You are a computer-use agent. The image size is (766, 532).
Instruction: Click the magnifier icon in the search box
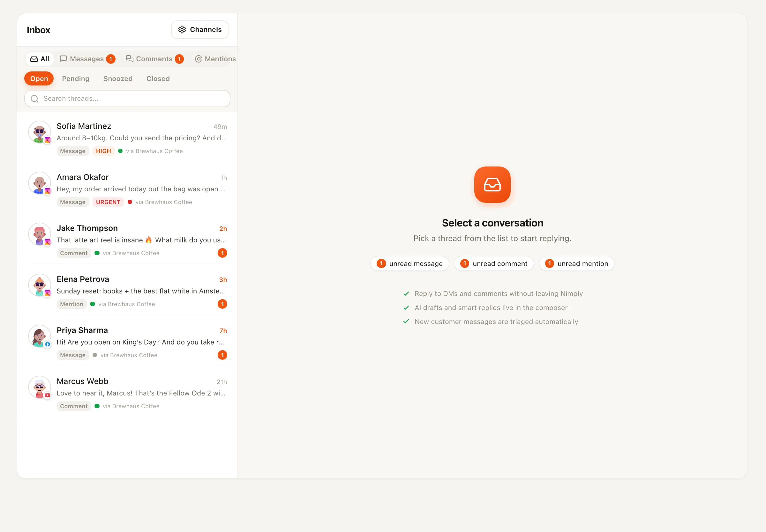tap(35, 99)
